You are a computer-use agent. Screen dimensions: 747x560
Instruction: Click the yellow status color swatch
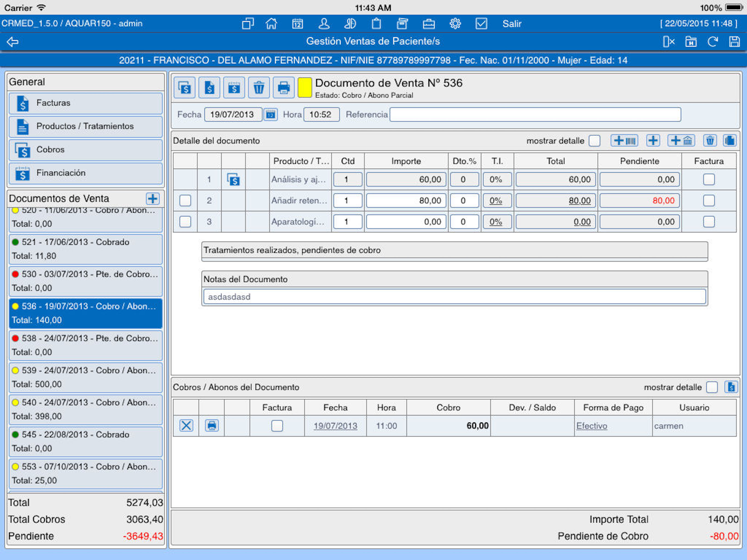tap(304, 88)
